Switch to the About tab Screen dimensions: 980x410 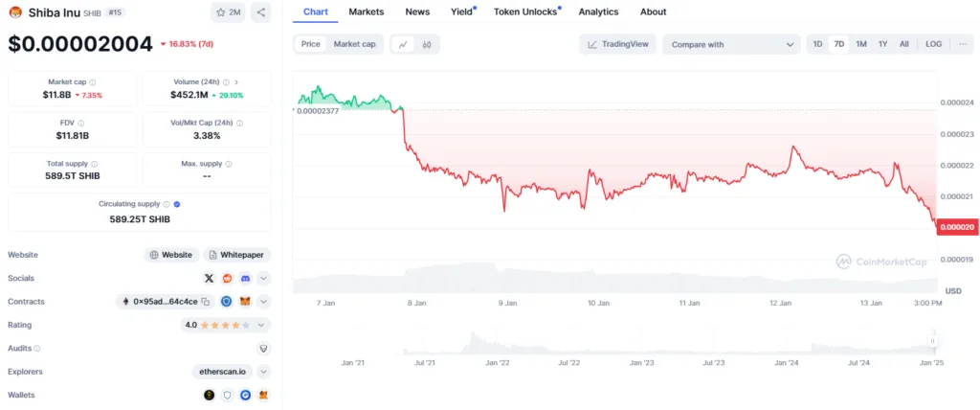(x=653, y=11)
